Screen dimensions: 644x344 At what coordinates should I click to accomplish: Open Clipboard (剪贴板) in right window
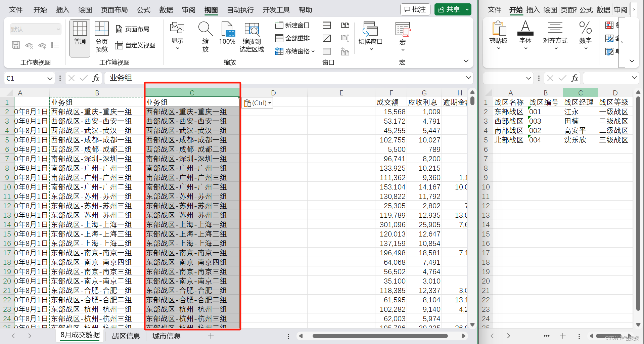[498, 35]
